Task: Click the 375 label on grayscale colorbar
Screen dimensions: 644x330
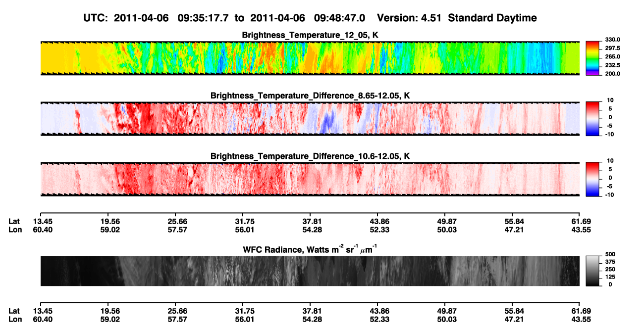Action: (x=610, y=262)
